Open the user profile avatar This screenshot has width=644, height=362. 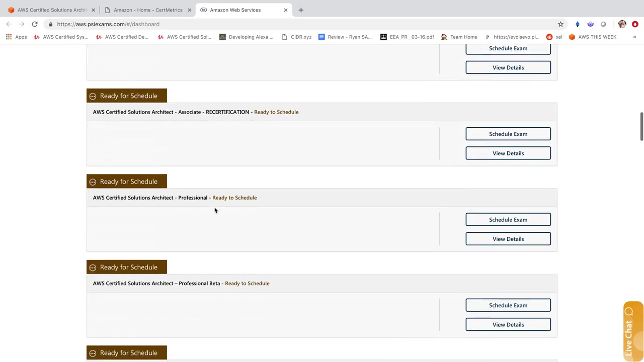[x=622, y=24]
